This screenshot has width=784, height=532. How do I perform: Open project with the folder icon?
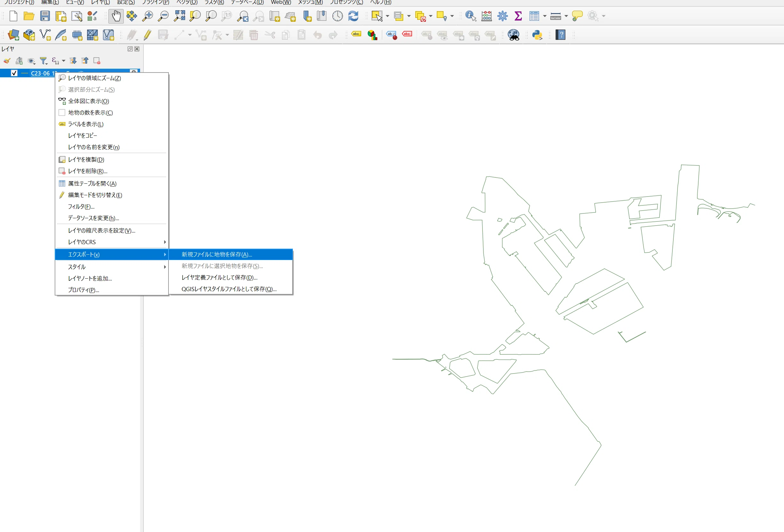tap(29, 16)
